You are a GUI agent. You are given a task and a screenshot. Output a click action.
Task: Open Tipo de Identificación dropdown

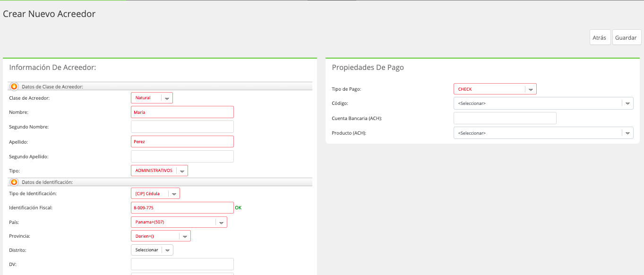[x=155, y=193]
